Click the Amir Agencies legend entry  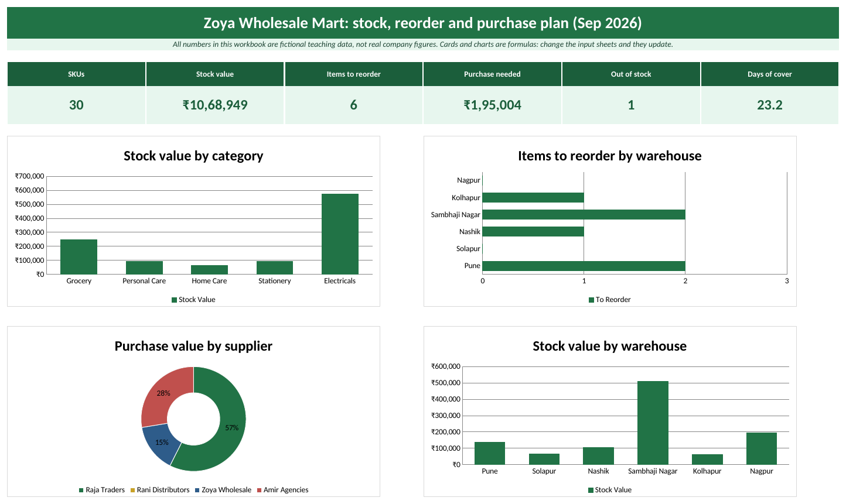point(282,490)
